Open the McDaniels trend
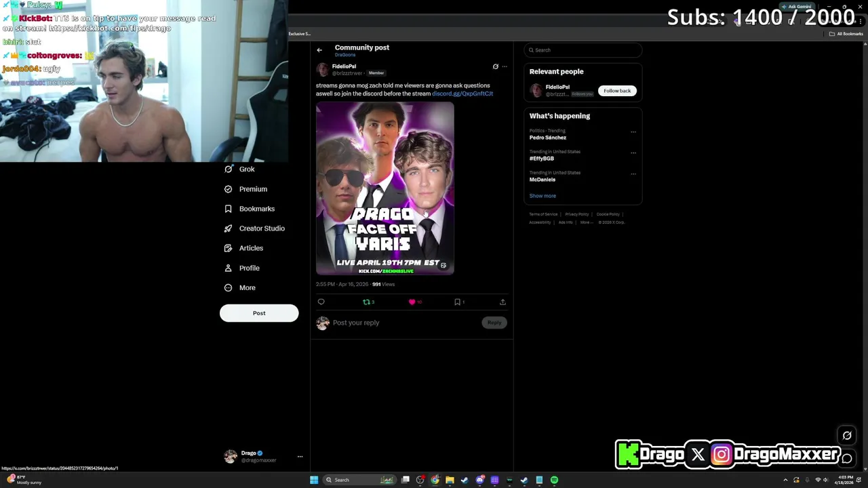868x488 pixels. [x=542, y=180]
